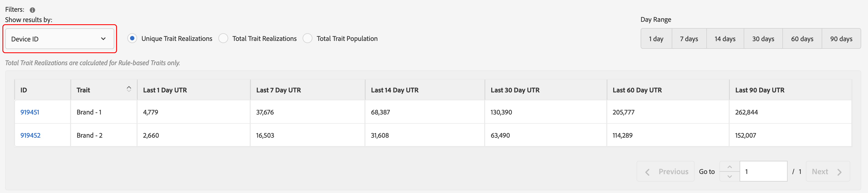
Task: Set day range to 90 days
Action: [x=841, y=39]
